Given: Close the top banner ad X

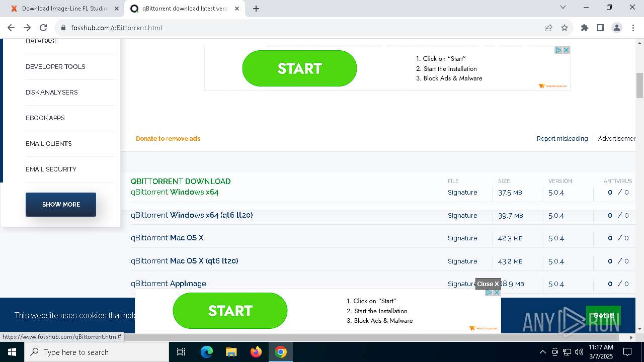Looking at the screenshot, I should pos(567,50).
